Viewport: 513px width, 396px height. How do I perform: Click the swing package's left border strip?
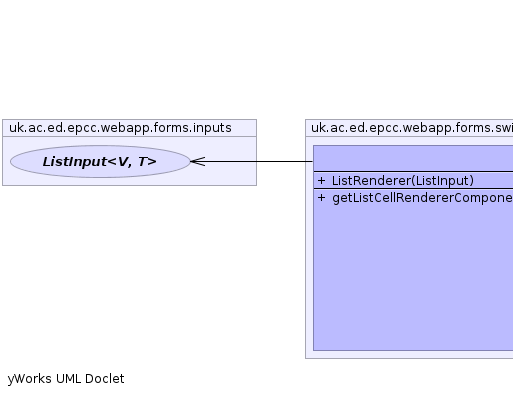pyautogui.click(x=309, y=247)
